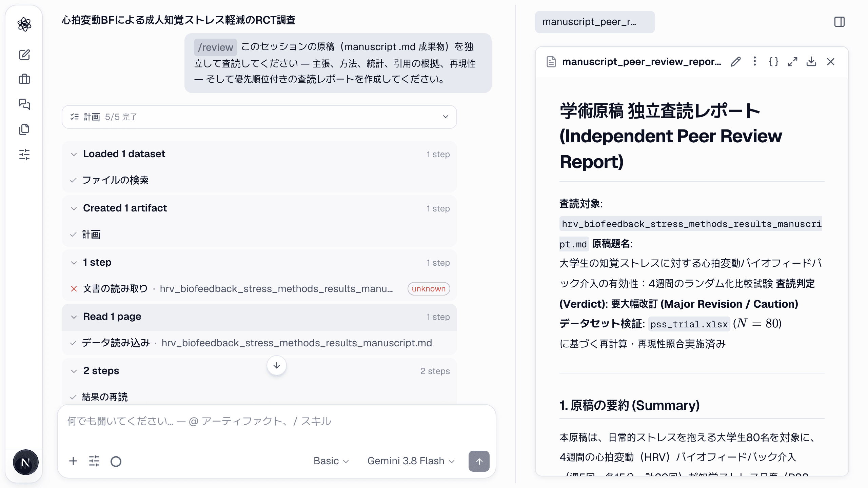This screenshot has width=868, height=488.
Task: Click the unknown status badge
Action: tap(429, 289)
